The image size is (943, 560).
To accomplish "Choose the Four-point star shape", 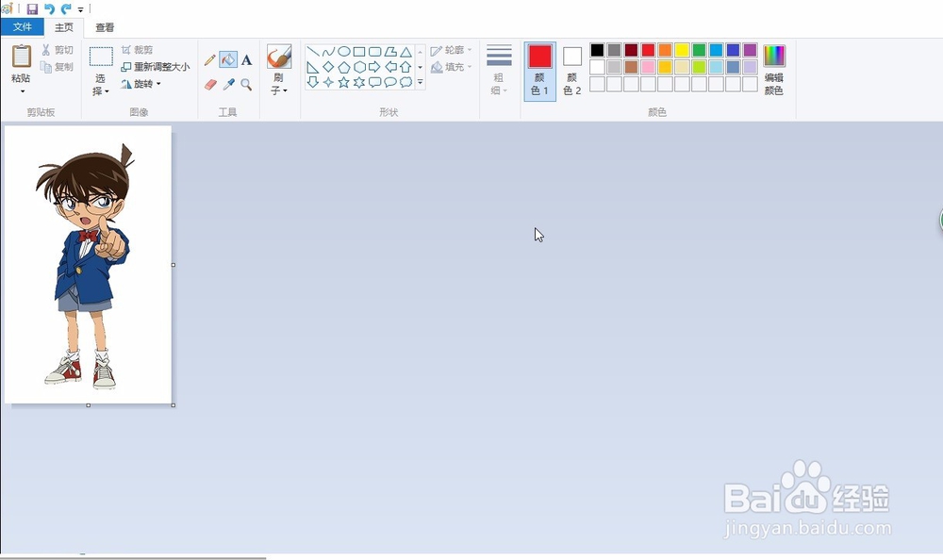I will point(328,82).
